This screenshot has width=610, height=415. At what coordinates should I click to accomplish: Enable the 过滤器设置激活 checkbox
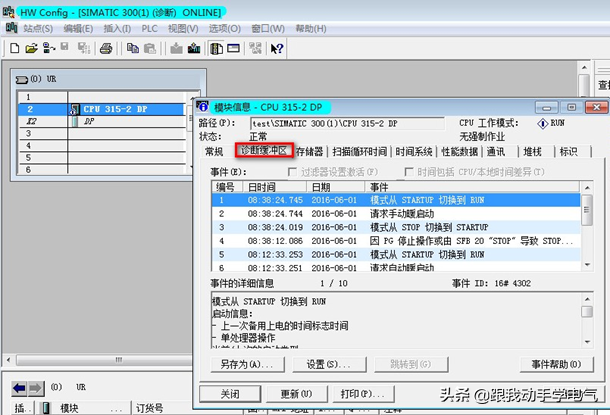[x=292, y=172]
